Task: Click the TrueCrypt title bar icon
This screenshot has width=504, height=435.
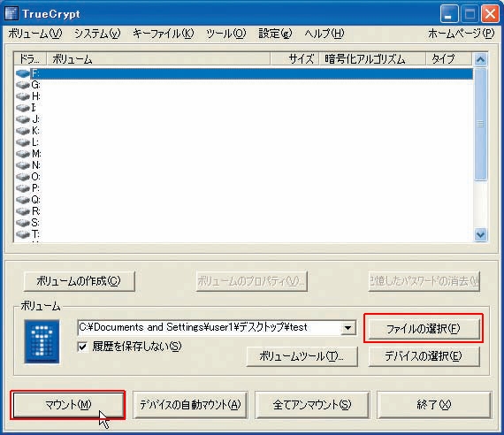Action: pos(11,13)
